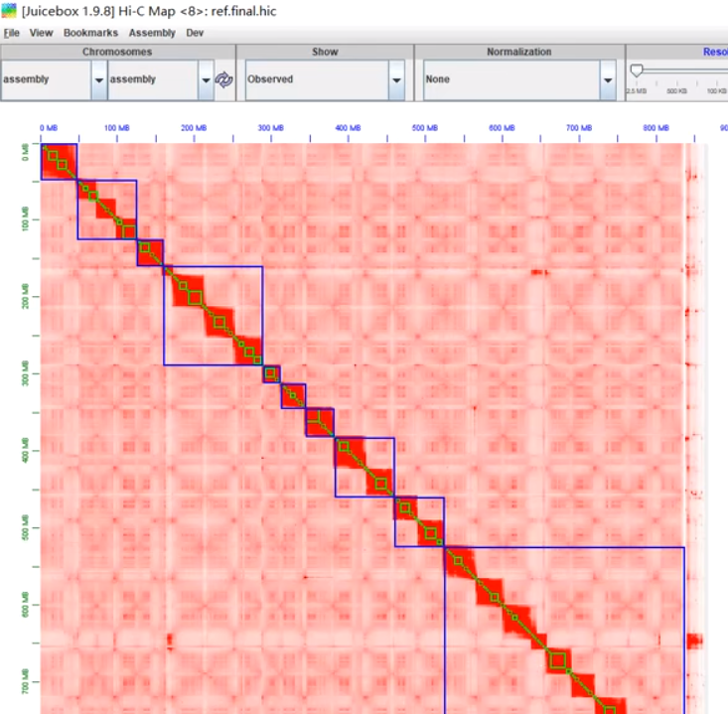Open the Bookmarks menu
728x714 pixels.
point(90,33)
